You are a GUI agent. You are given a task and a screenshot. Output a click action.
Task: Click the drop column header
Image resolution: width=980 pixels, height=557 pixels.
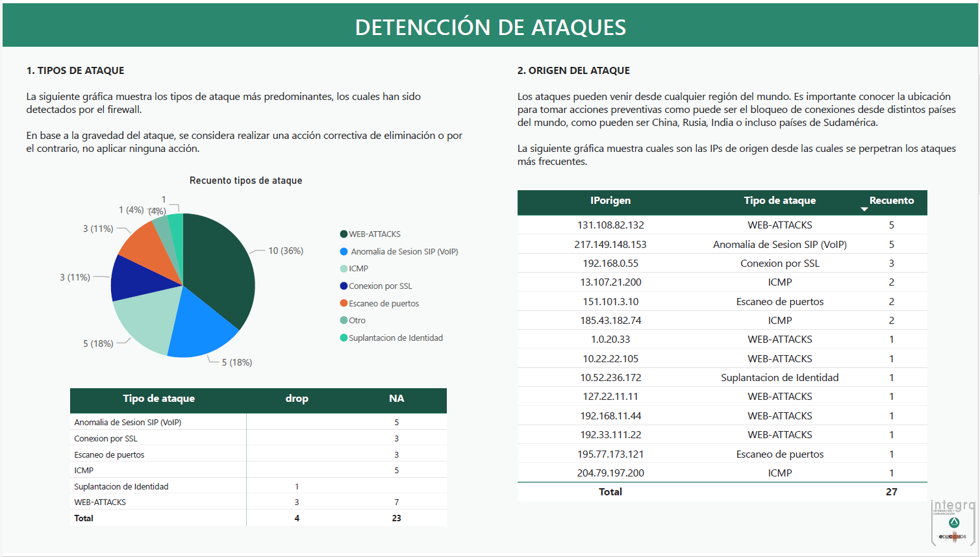(297, 399)
